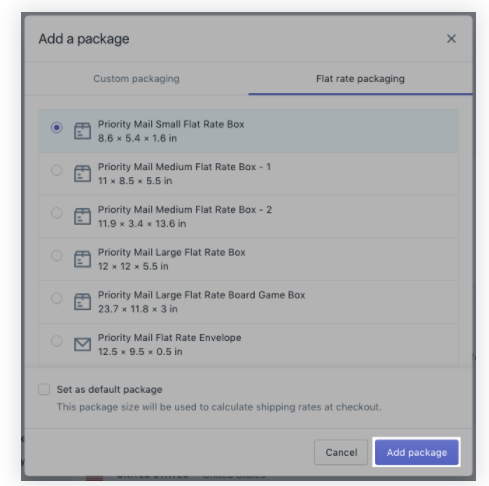This screenshot has height=486, width=489.
Task: Enable Set as default package checkbox
Action: tap(44, 389)
